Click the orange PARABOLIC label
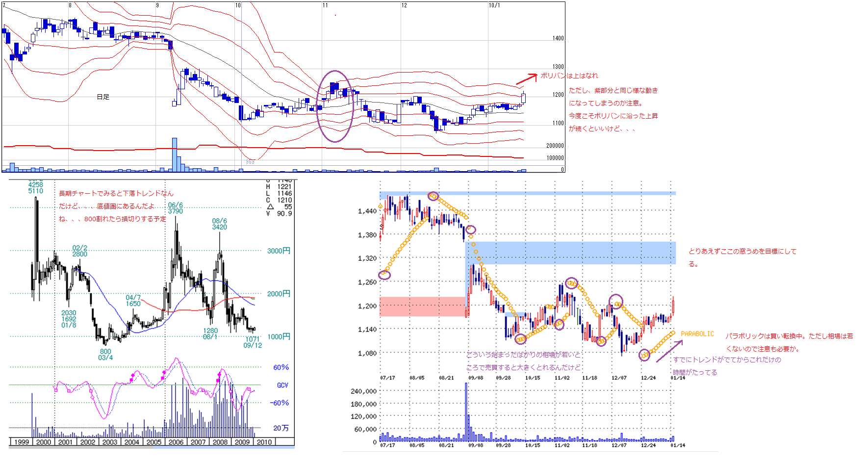The height and width of the screenshot is (462, 868). (697, 334)
